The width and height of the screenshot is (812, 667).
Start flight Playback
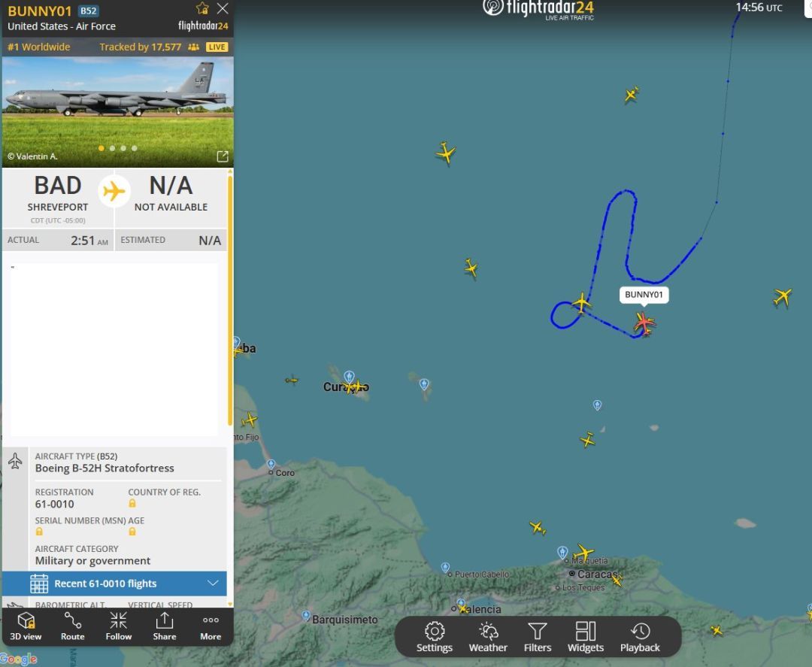pyautogui.click(x=640, y=636)
